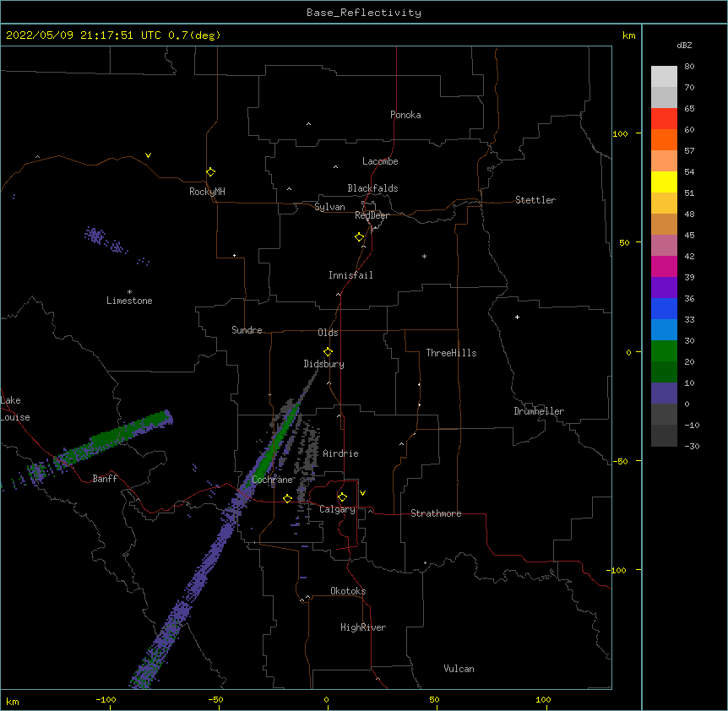Select the Okotoks city label
This screenshot has width=728, height=711.
click(x=348, y=591)
